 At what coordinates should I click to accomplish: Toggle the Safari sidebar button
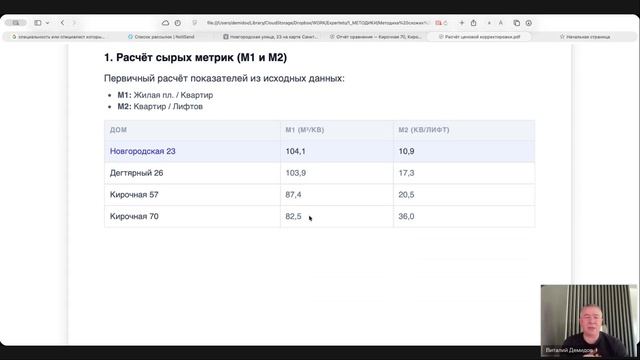click(38, 23)
